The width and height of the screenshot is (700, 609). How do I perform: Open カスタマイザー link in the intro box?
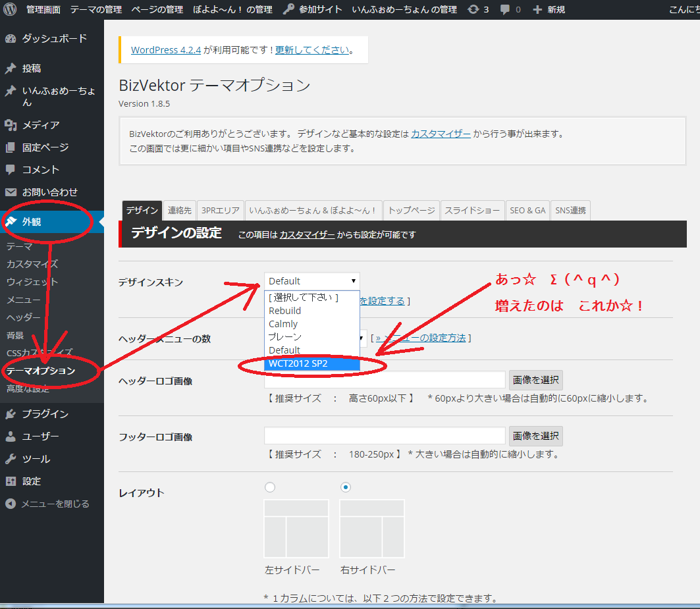[x=441, y=134]
